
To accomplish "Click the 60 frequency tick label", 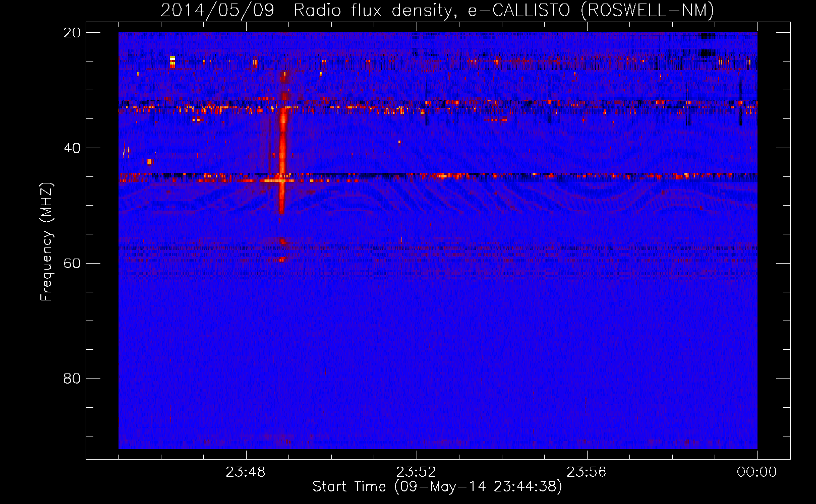I will (x=72, y=264).
